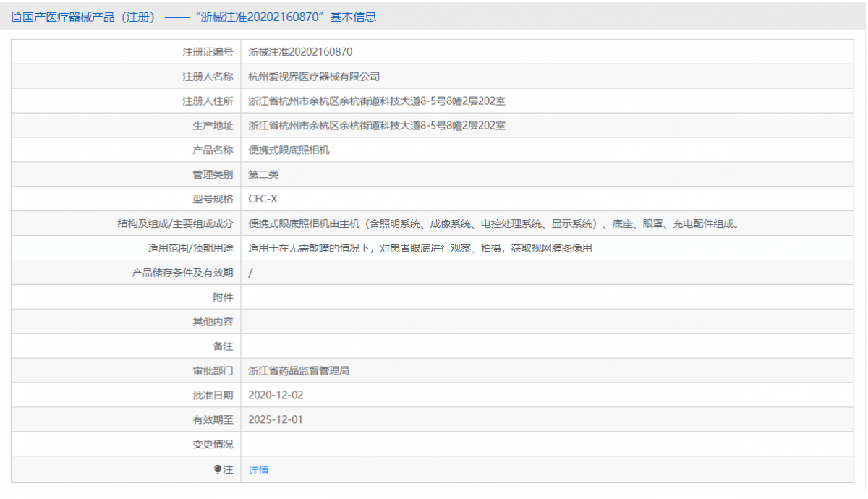The image size is (868, 499).
Task: Click the 注册证编号 label cell
Action: tap(208, 52)
